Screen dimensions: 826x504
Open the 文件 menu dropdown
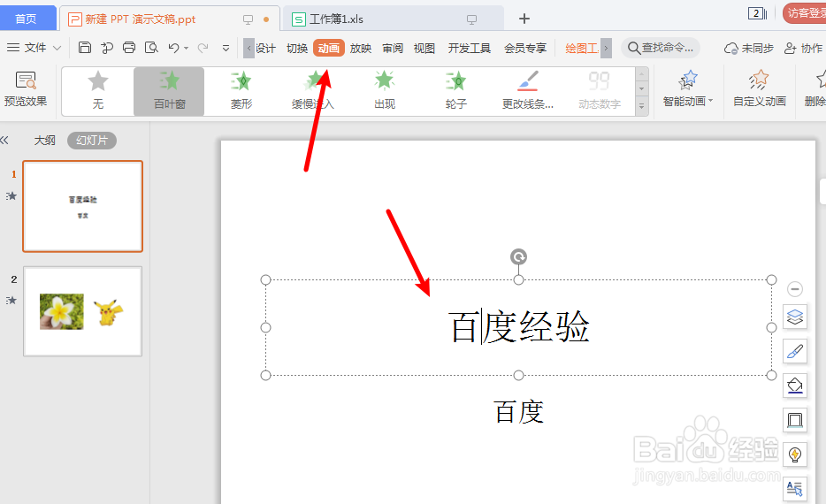[x=34, y=48]
